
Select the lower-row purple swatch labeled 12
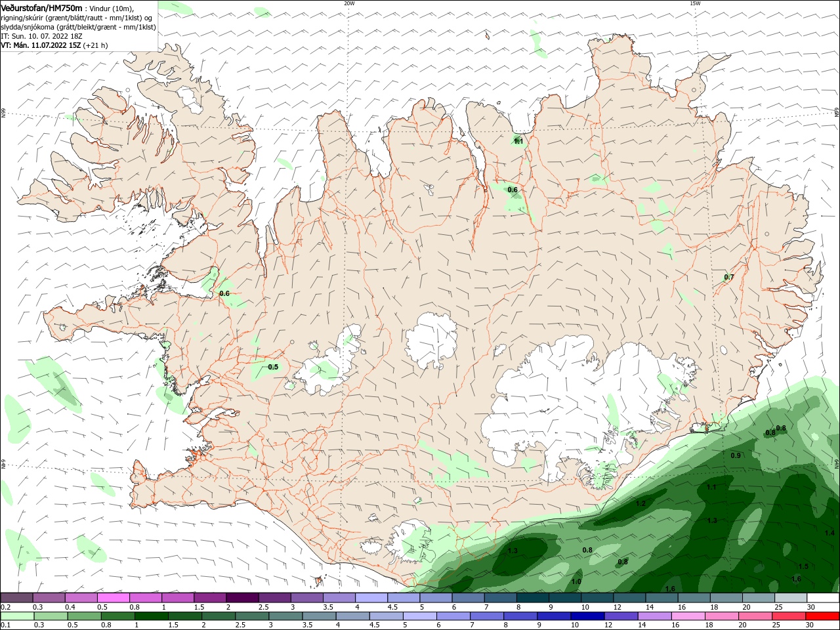click(620, 616)
